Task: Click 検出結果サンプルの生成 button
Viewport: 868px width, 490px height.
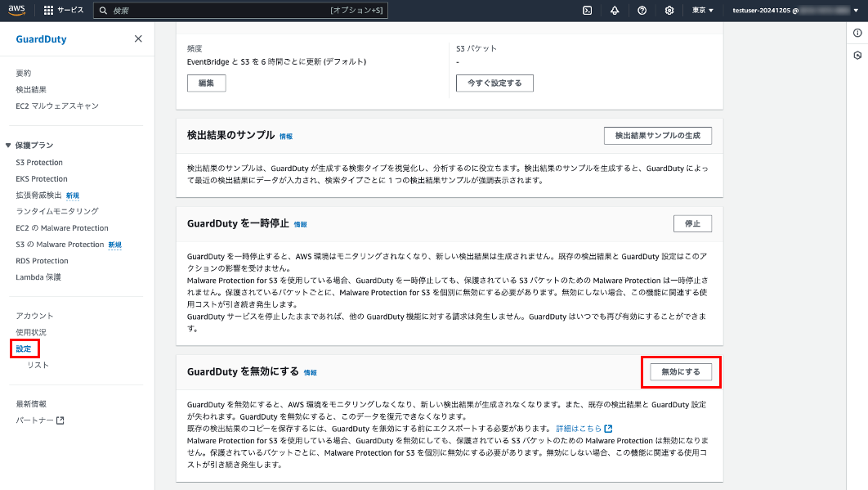Action: point(658,136)
